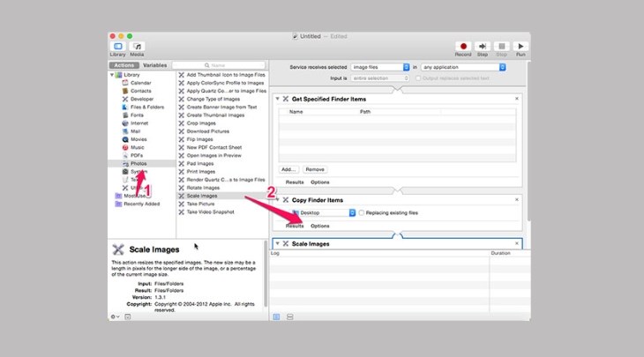The height and width of the screenshot is (357, 644).
Task: Click the actions search Name field
Action: click(221, 65)
